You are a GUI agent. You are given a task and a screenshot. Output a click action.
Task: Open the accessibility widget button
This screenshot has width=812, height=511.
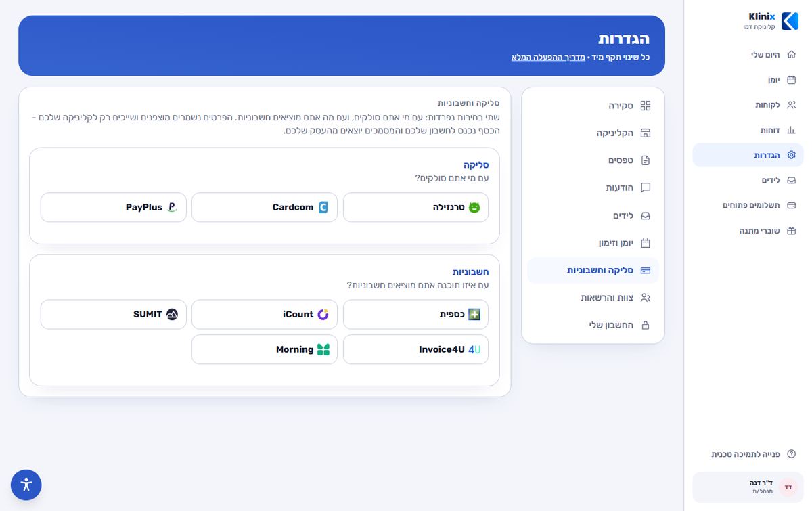coord(26,485)
